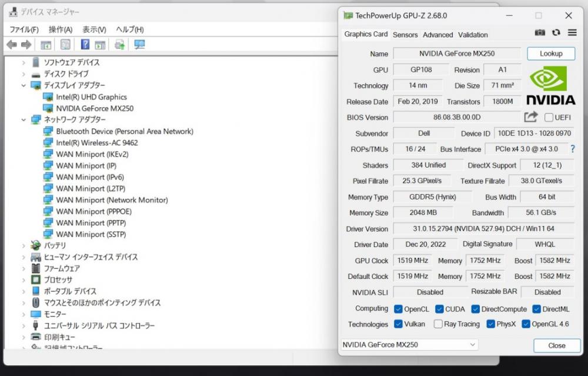Screen dimensions: 588x376
Task: Click the GPU-Z refresh icon
Action: pyautogui.click(x=556, y=33)
